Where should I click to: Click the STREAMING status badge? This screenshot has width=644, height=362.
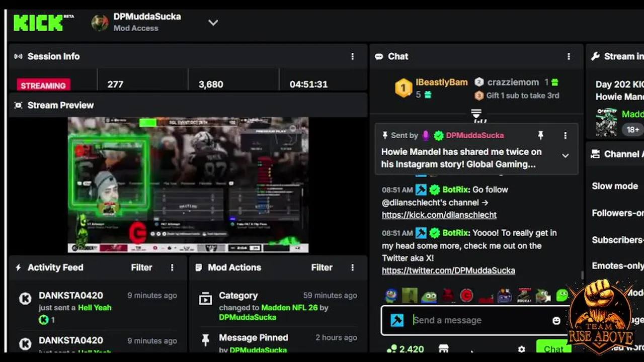[x=43, y=85]
